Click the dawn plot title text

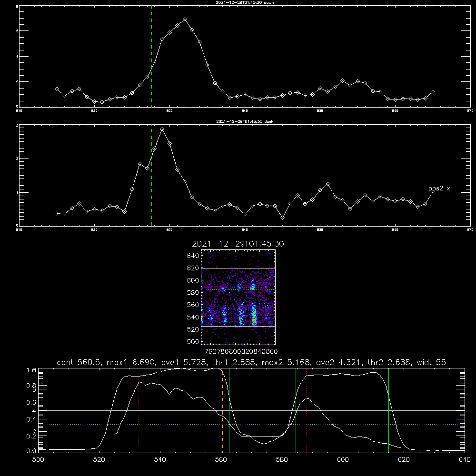(245, 2)
